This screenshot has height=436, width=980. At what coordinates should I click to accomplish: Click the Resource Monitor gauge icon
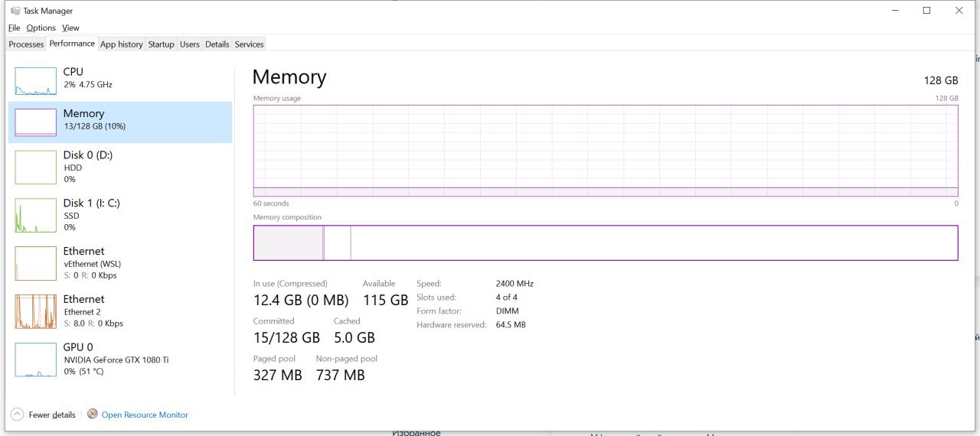pyautogui.click(x=93, y=414)
